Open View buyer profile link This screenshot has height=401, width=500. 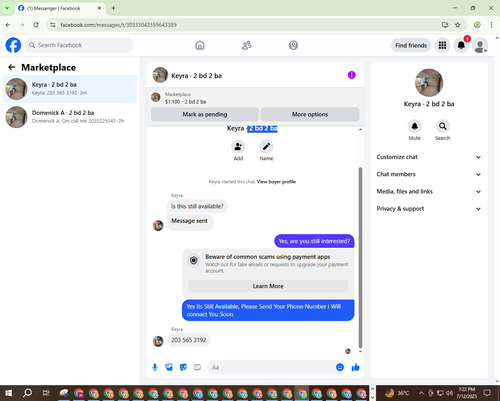click(x=276, y=182)
